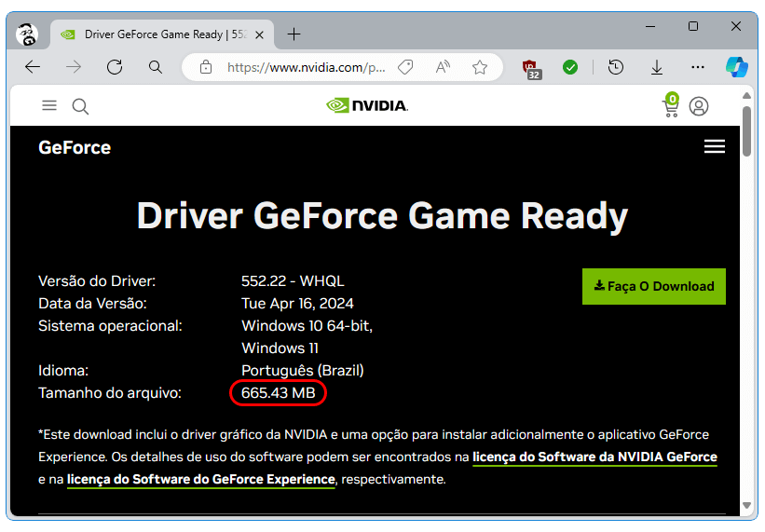Select the Driver GeForce Game Ready tab
This screenshot has height=532, width=765.
pyautogui.click(x=162, y=34)
